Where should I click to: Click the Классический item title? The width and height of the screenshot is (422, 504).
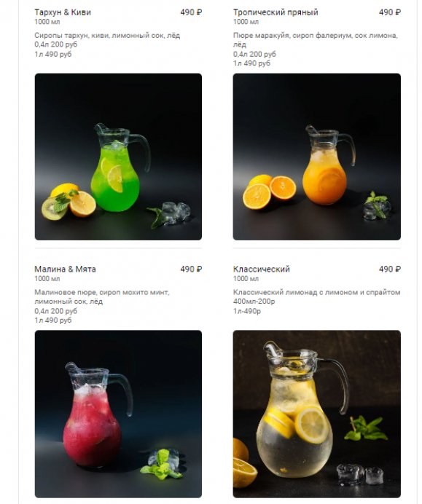click(262, 269)
